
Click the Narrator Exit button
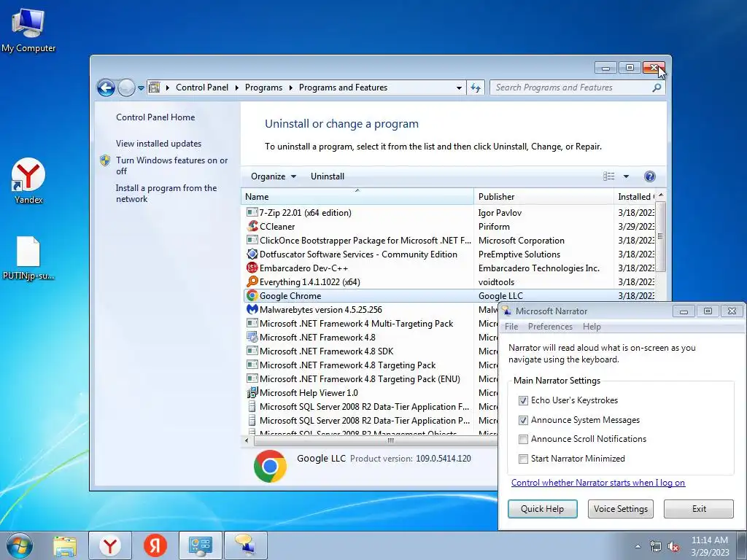coord(699,508)
